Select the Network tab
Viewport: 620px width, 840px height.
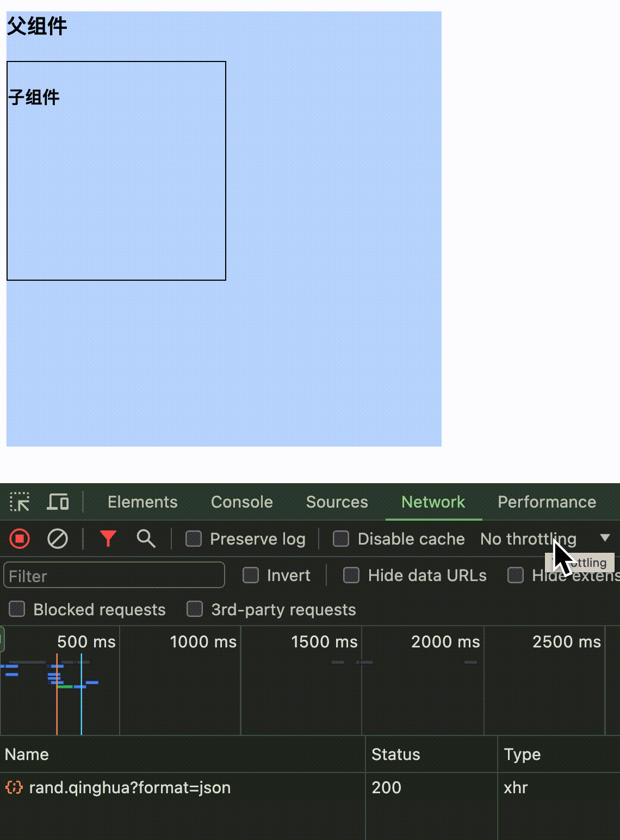433,502
